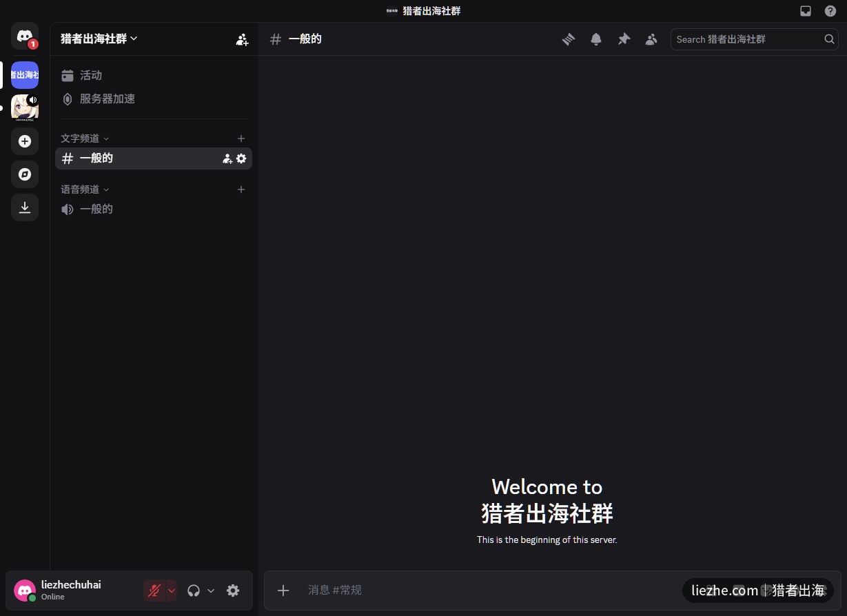Click the notification bell icon
This screenshot has height=616, width=847.
point(596,39)
